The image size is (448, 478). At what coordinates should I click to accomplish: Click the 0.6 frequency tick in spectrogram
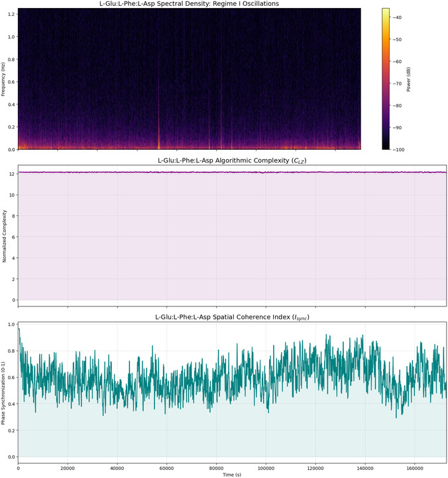[11, 82]
